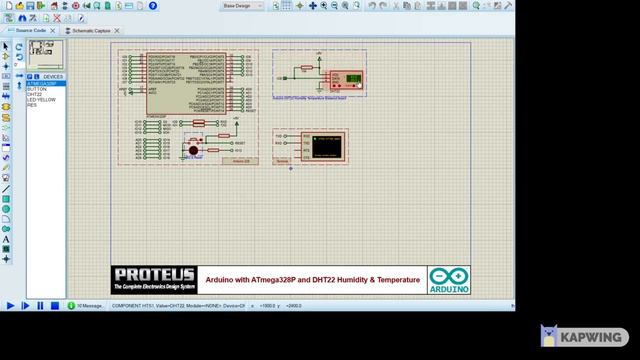640x360 pixels.
Task: Click the Home house toolbar icon
Action: coord(54,6)
